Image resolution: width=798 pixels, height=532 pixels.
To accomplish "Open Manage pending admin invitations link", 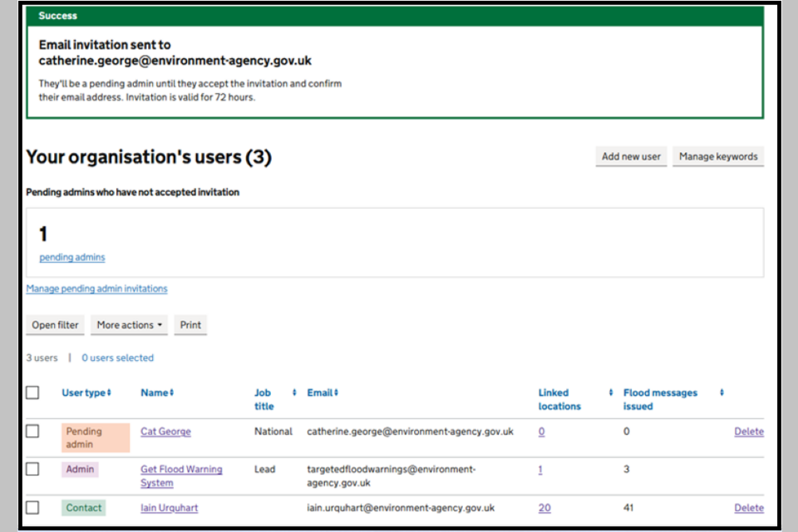I will pos(96,288).
